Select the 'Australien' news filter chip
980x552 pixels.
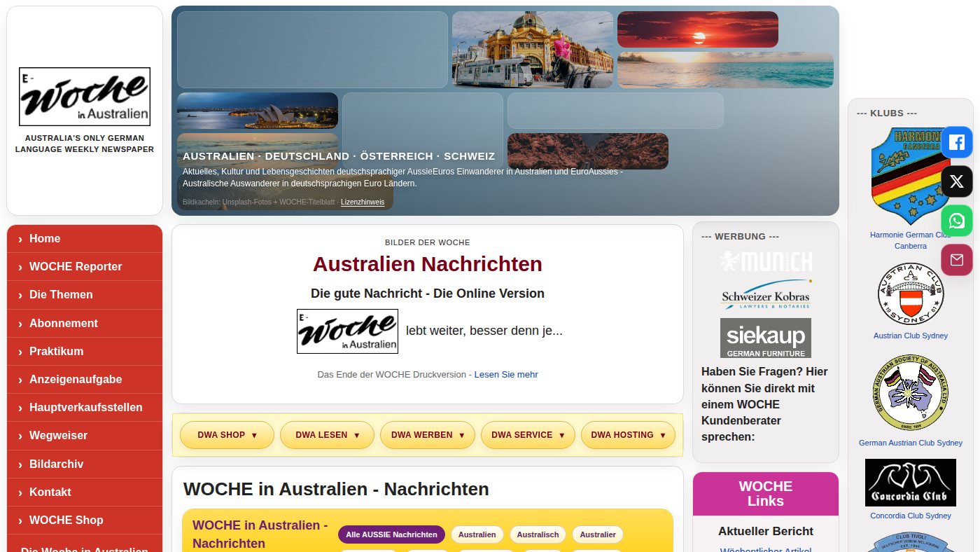(x=477, y=534)
